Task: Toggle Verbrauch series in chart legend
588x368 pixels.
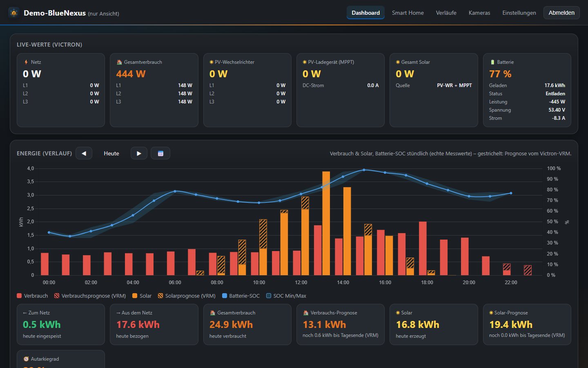Action: (x=32, y=296)
